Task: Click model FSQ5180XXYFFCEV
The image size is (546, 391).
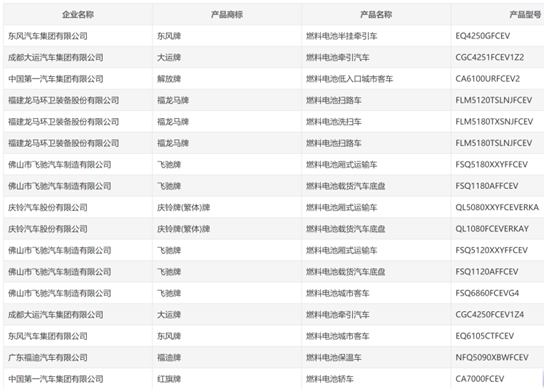Action: click(x=491, y=165)
